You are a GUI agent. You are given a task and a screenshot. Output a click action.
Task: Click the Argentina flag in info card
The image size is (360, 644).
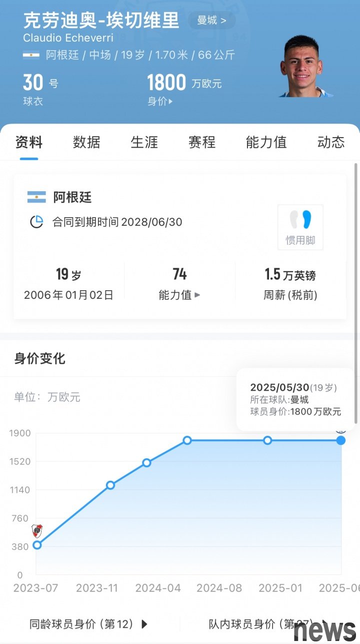point(36,197)
